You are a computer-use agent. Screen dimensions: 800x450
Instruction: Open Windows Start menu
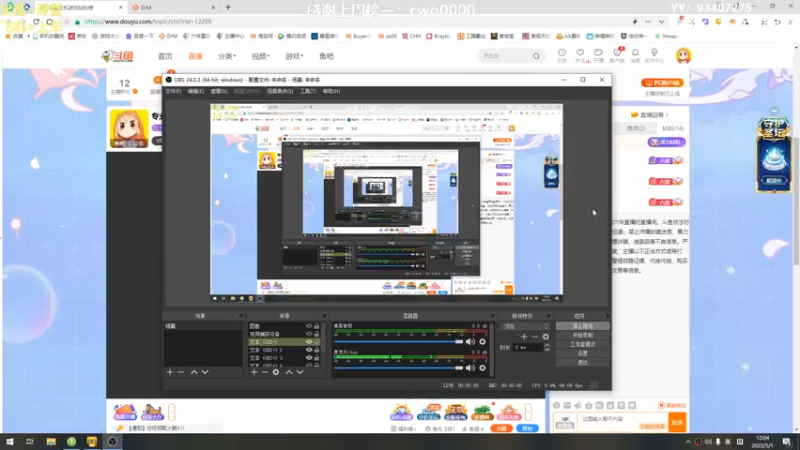pos(10,441)
